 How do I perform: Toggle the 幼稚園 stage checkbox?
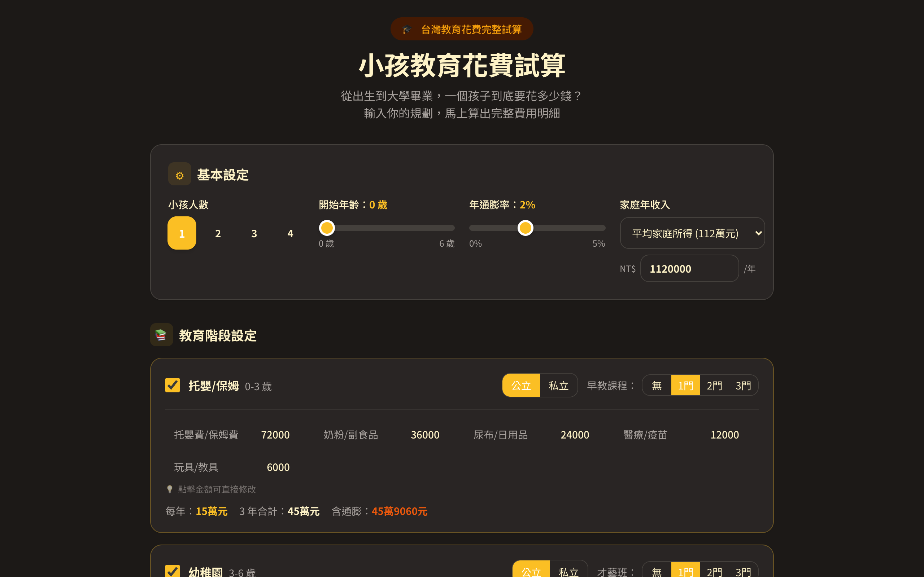173,571
